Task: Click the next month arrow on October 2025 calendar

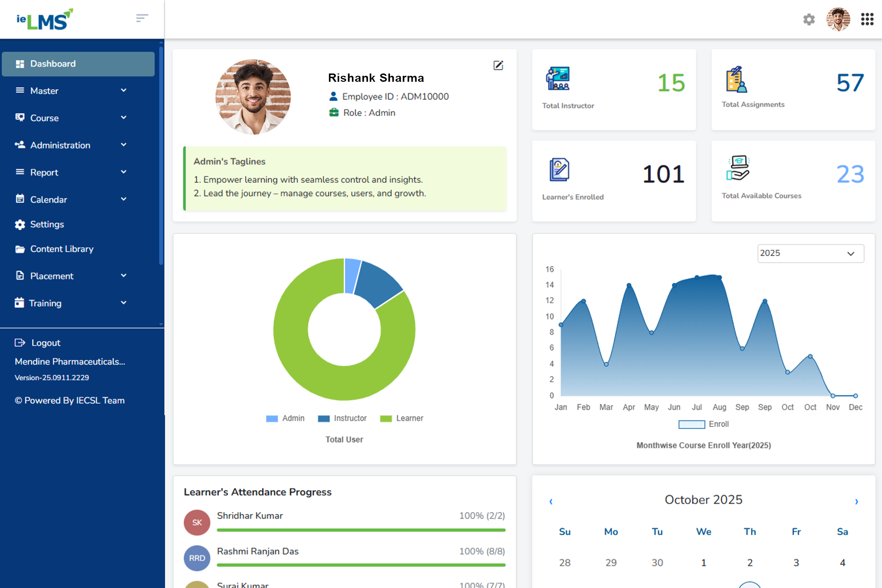Action: coord(856,502)
